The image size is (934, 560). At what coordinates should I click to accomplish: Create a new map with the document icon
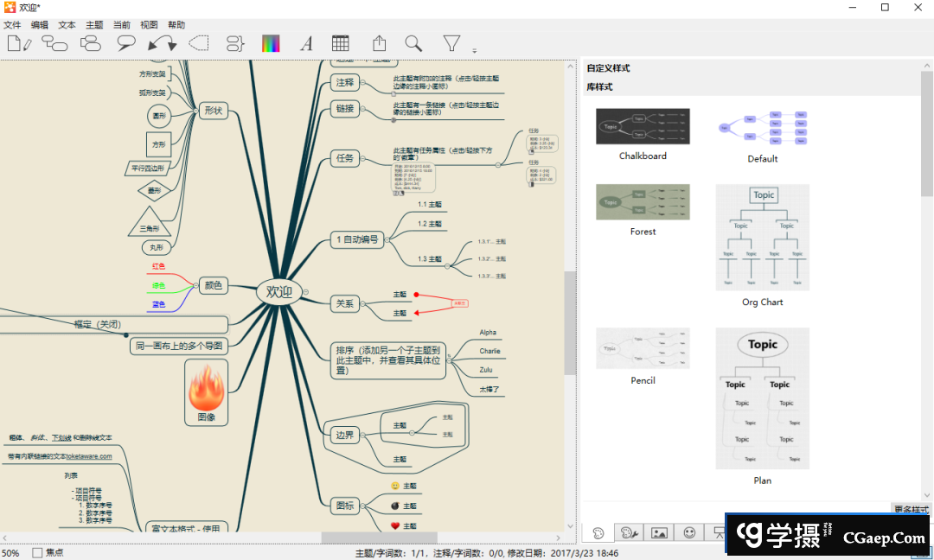[19, 42]
